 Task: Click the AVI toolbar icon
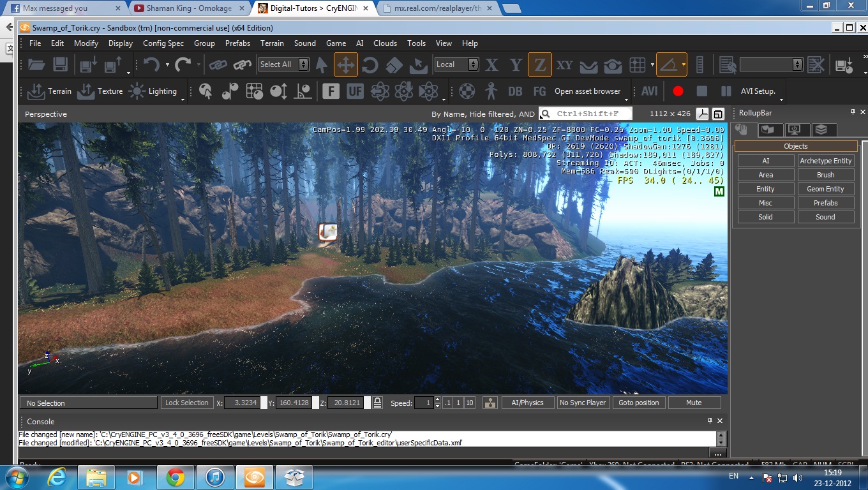pyautogui.click(x=650, y=91)
